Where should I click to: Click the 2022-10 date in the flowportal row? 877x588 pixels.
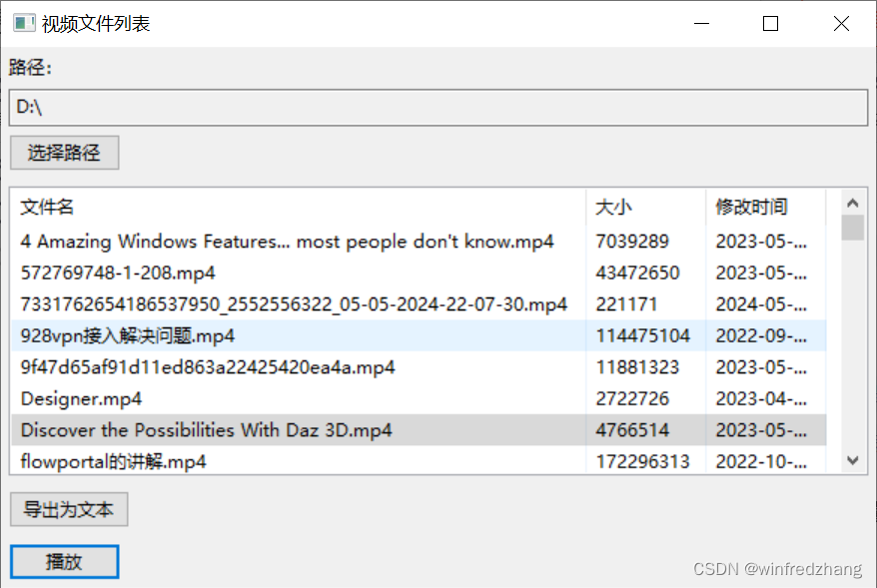[761, 461]
